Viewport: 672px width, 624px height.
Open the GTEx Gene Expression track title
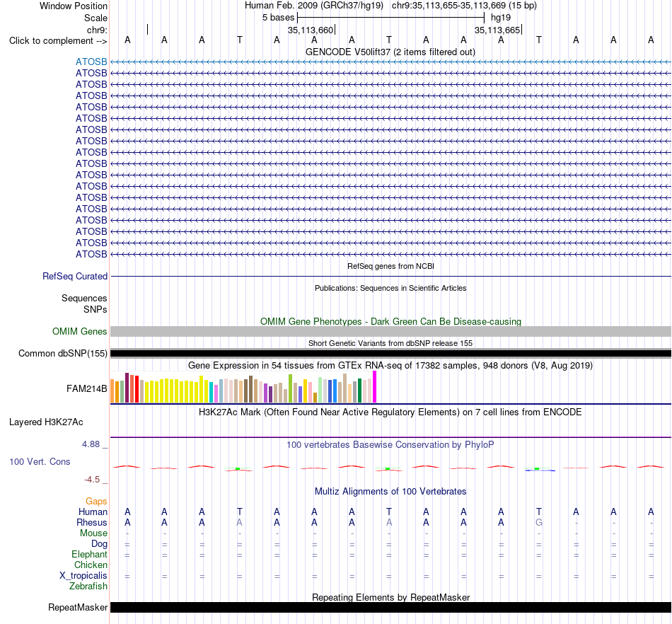coord(390,366)
